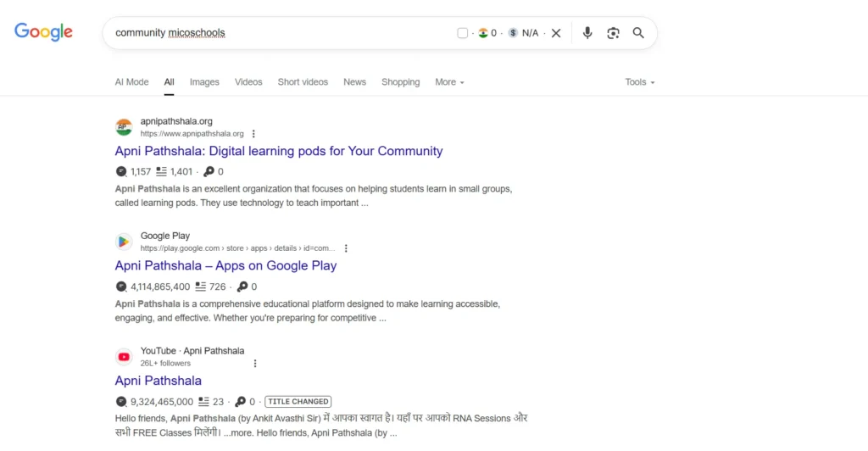The image size is (868, 451).
Task: Click the TITLE CHANGED badge
Action: [x=298, y=402]
